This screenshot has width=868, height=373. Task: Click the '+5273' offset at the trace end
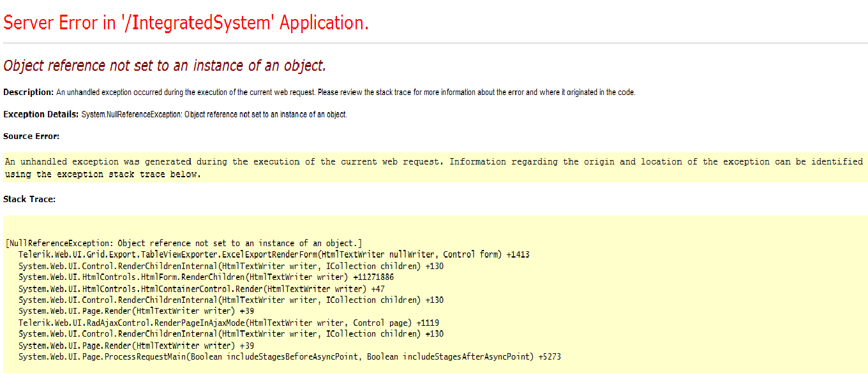[550, 357]
